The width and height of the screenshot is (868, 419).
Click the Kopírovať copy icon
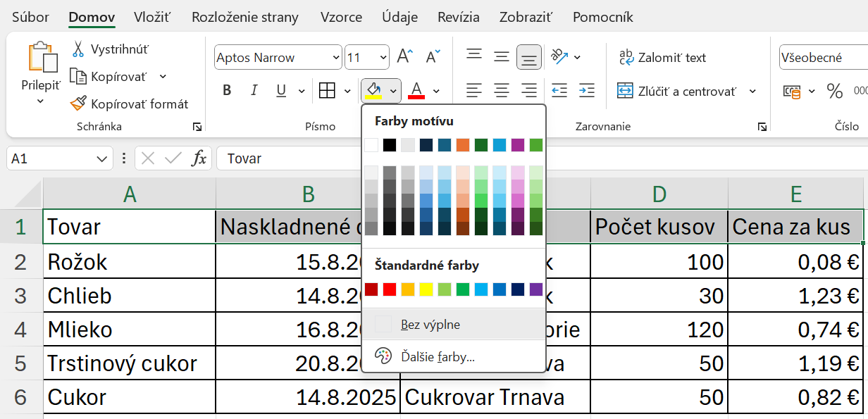[x=77, y=76]
